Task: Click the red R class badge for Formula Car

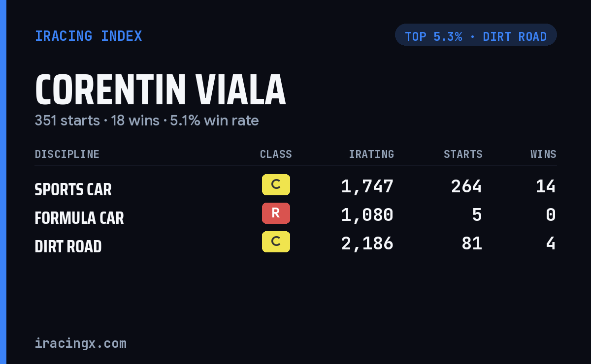Action: coord(276,213)
